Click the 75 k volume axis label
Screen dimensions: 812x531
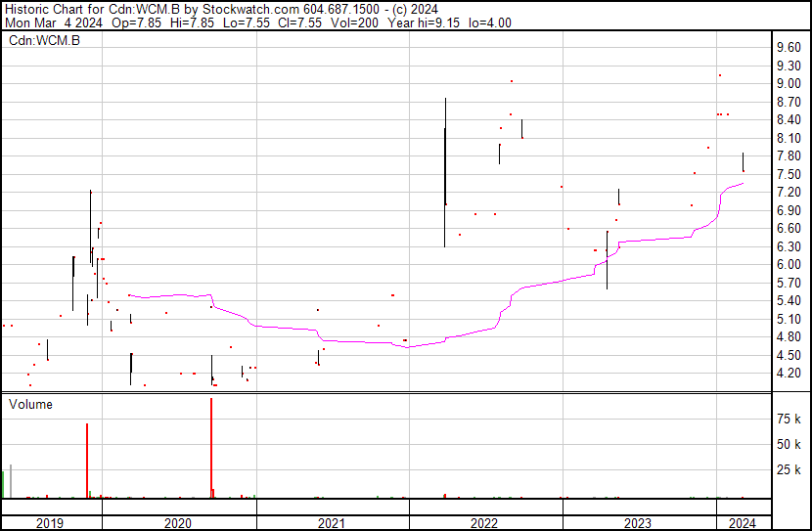point(789,419)
